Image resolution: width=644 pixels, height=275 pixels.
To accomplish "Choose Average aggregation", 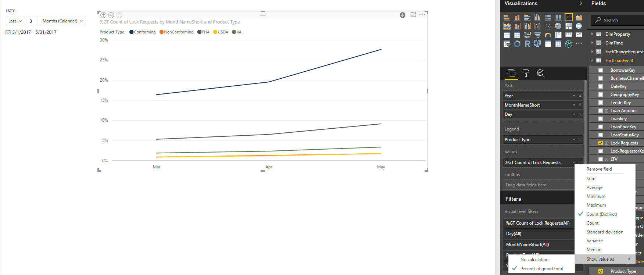I will pos(594,187).
